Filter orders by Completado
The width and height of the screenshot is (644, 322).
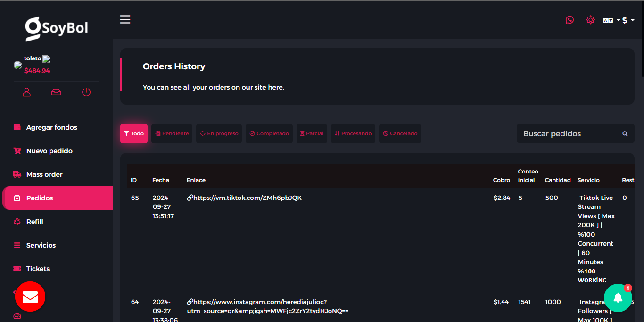coord(269,133)
